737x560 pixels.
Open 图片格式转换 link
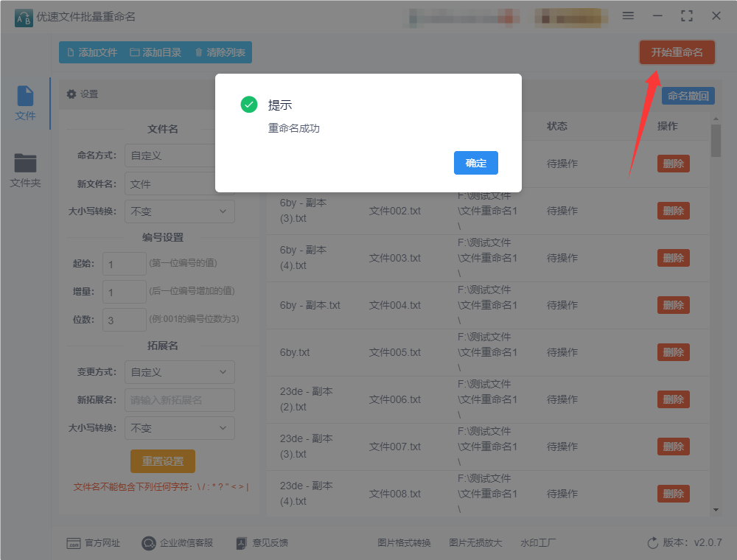(404, 543)
